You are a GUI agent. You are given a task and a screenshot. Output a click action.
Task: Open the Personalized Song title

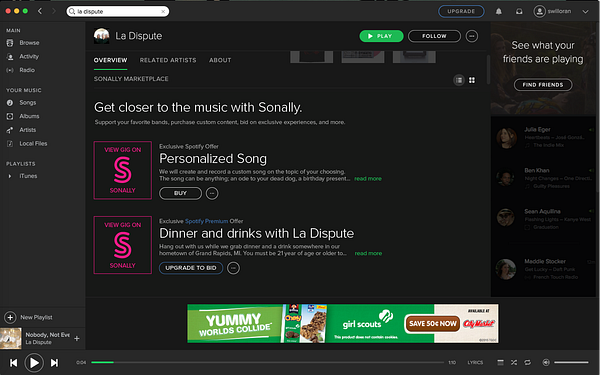(213, 158)
